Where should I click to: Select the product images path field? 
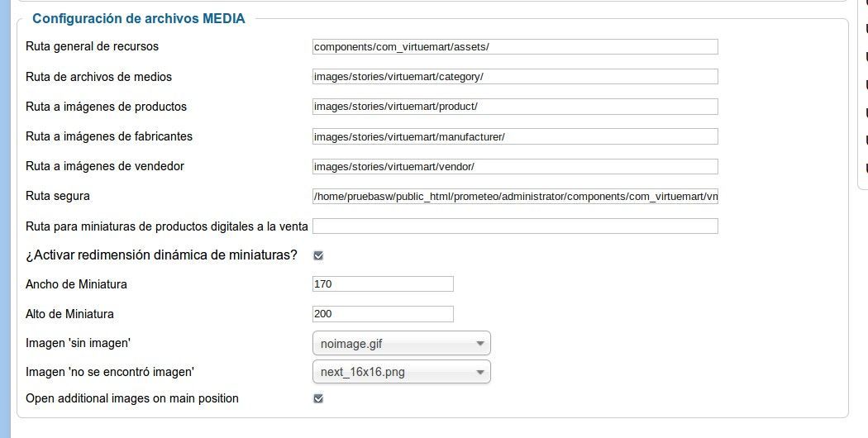[515, 107]
